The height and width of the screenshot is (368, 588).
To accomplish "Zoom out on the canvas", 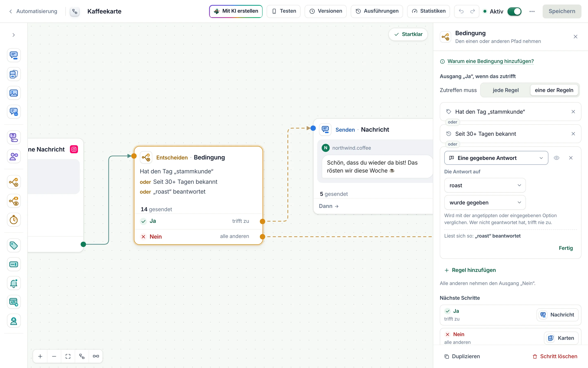I will click(x=54, y=356).
